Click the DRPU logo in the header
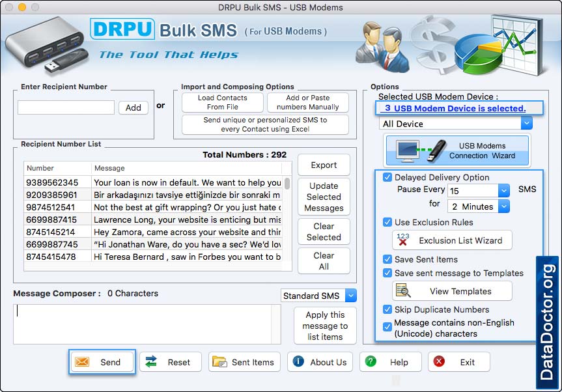 click(122, 29)
